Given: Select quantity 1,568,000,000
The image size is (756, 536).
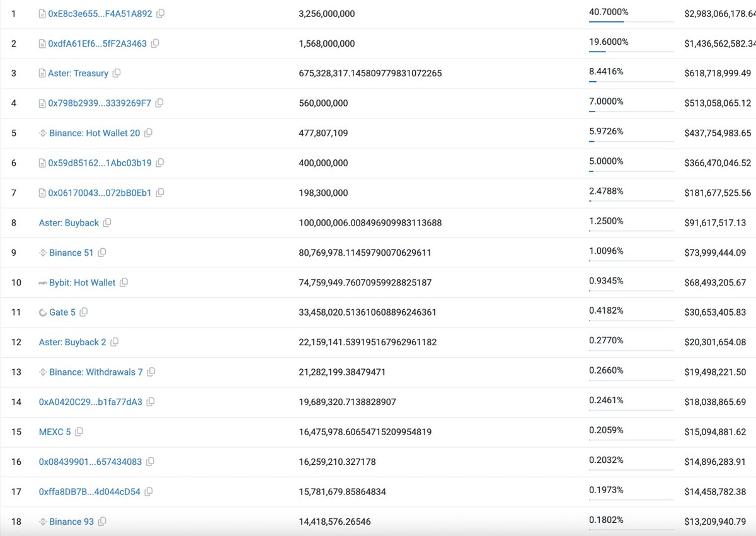Looking at the screenshot, I should 327,43.
